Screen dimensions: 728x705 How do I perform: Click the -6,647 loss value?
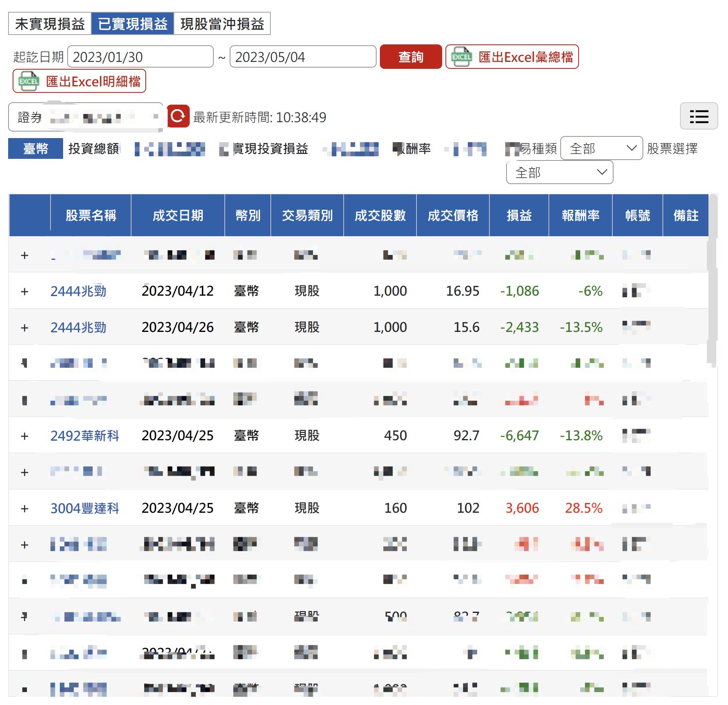coord(520,436)
